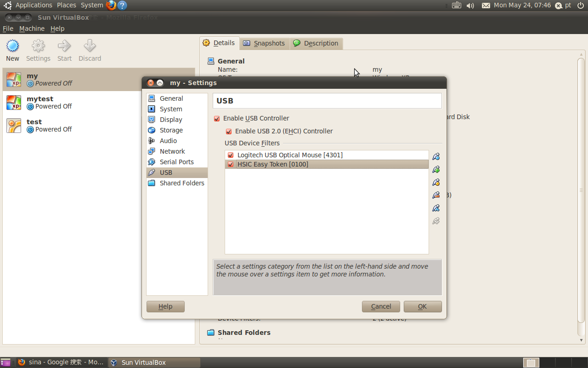The image size is (588, 368).
Task: Open the Machine menu
Action: [x=32, y=29]
